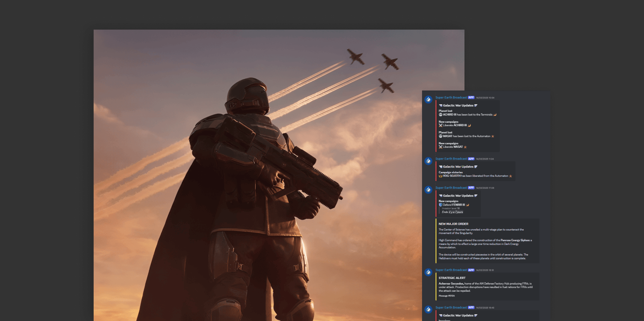Screen dimensions: 644x321
Task: Click the 'Message #3126' footer text
Action: [x=447, y=296]
